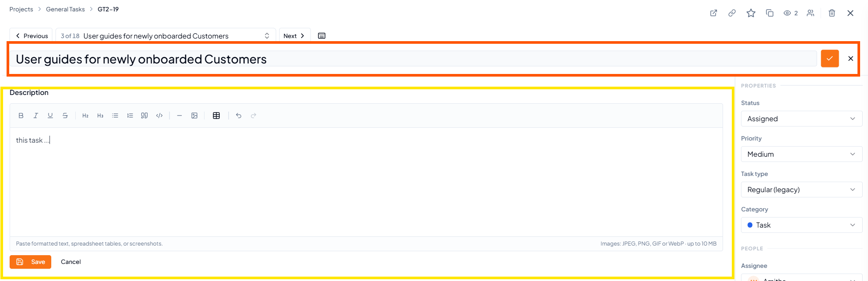This screenshot has height=281, width=868.
Task: Open Projects breadcrumb link
Action: 21,9
